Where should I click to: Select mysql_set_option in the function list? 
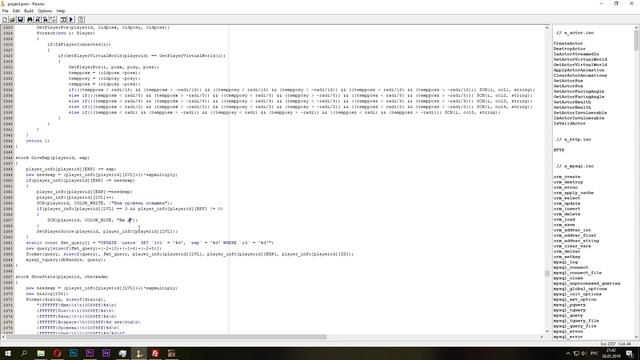coord(575,299)
